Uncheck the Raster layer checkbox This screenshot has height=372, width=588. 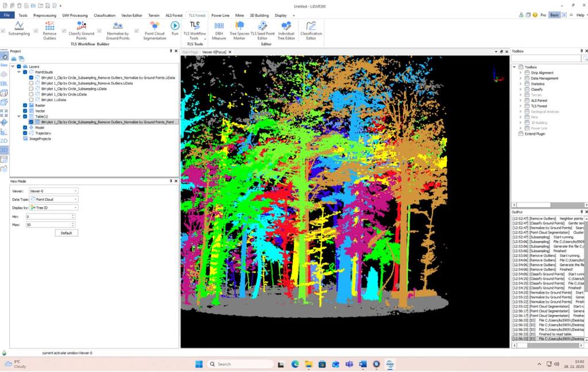coord(25,106)
